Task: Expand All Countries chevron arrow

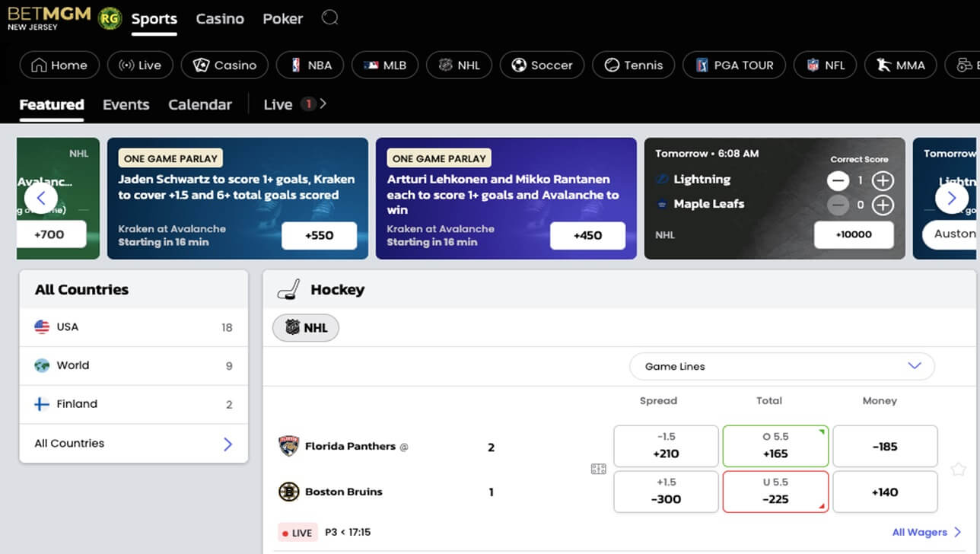Action: coord(228,444)
